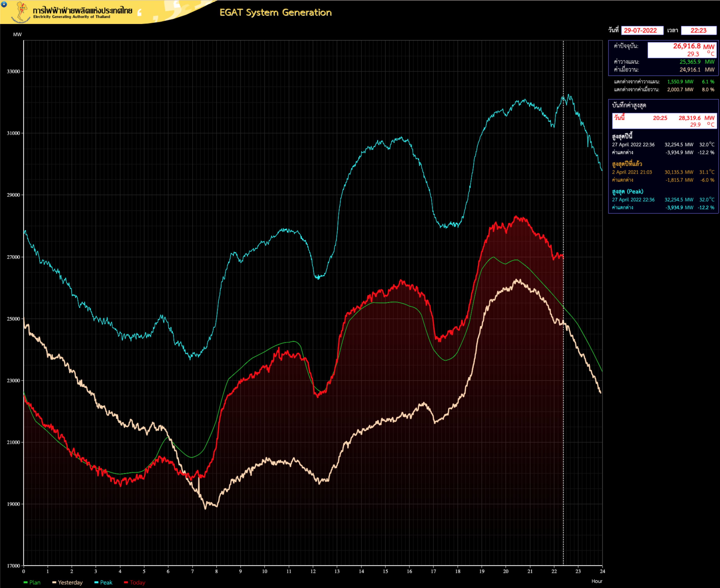Toggle the Yesterday series legend label

pos(70,582)
